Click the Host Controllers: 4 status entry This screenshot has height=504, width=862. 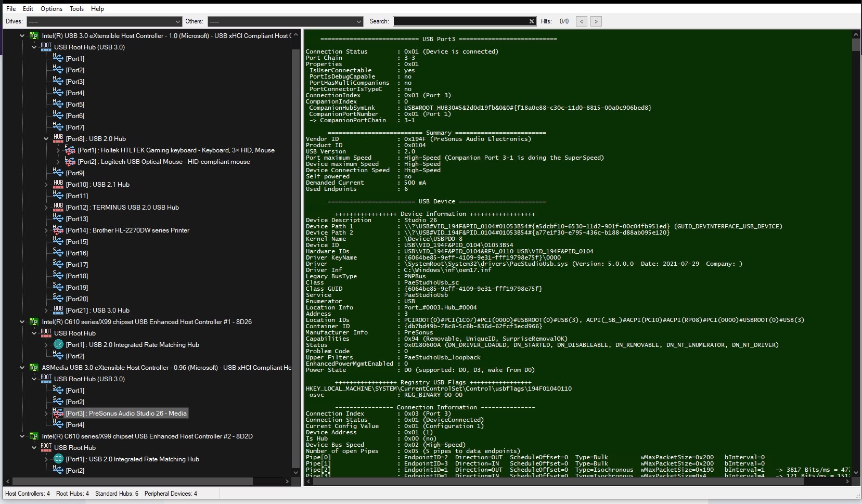point(28,494)
